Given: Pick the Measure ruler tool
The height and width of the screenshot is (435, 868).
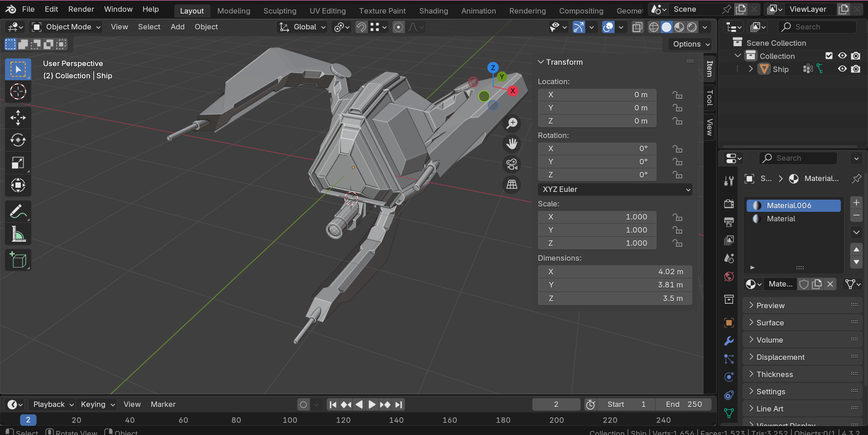Looking at the screenshot, I should (x=18, y=234).
